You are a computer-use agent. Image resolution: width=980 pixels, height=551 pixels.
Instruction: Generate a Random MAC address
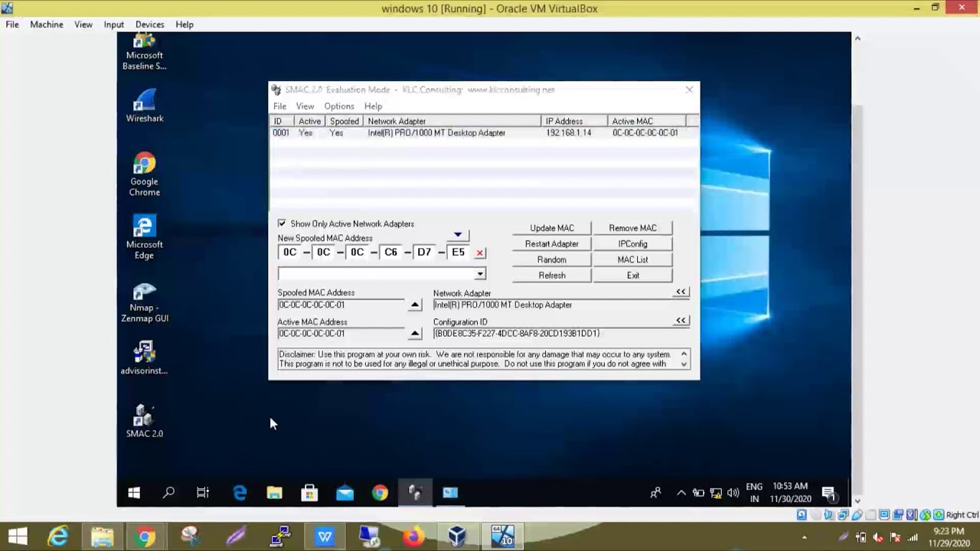click(x=552, y=260)
